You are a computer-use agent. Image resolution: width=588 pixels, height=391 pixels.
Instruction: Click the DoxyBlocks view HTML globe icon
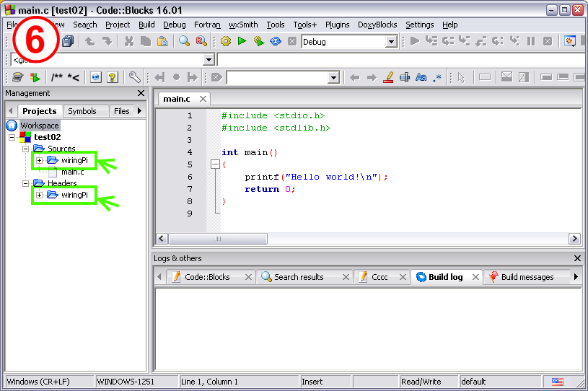pos(96,78)
